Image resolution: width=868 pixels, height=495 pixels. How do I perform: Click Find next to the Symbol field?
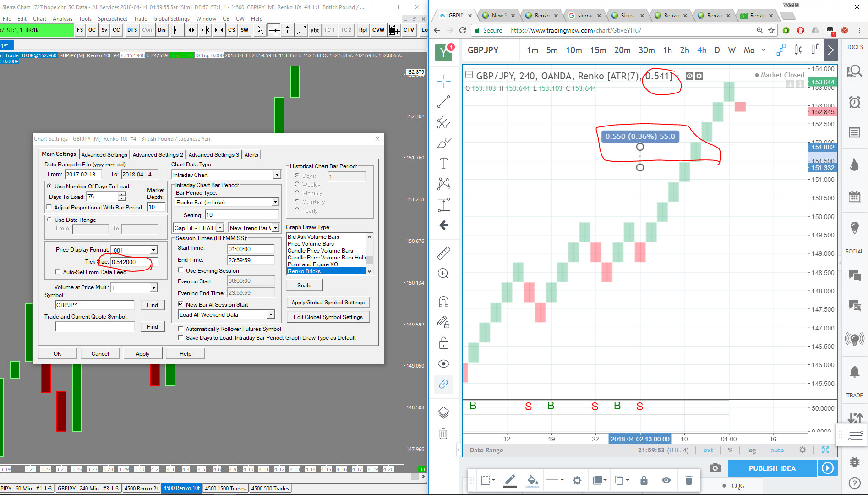[x=153, y=305]
